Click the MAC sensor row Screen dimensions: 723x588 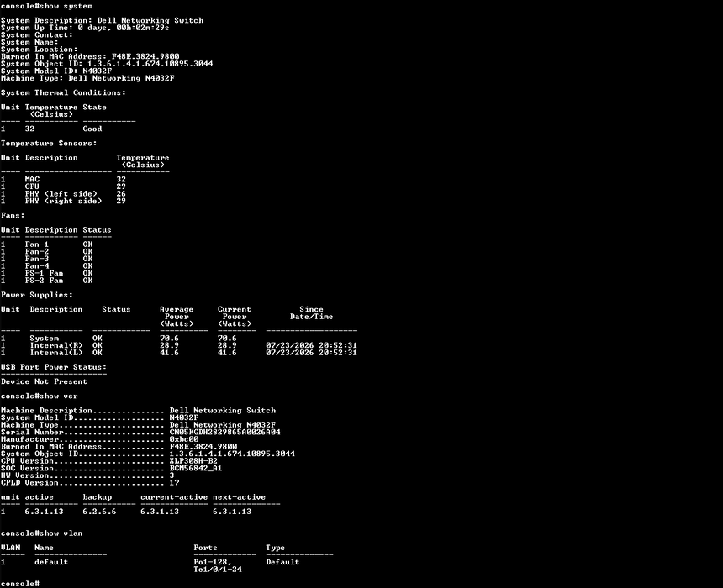tap(63, 179)
